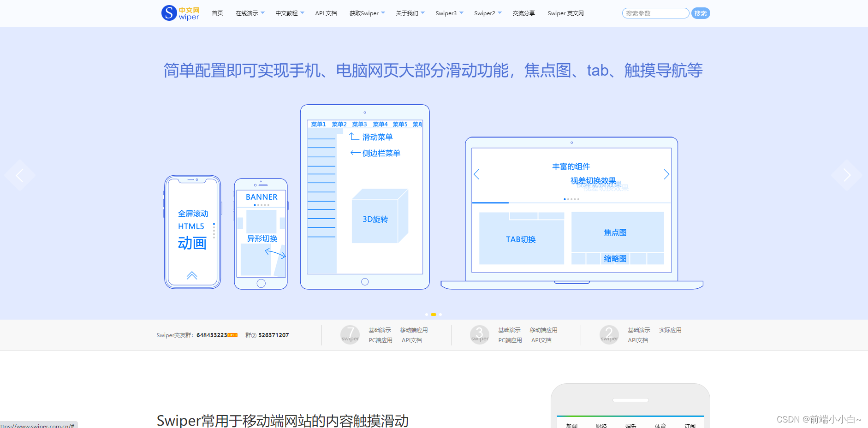This screenshot has width=868, height=428.
Task: Open the 首页 menu item
Action: coord(217,13)
